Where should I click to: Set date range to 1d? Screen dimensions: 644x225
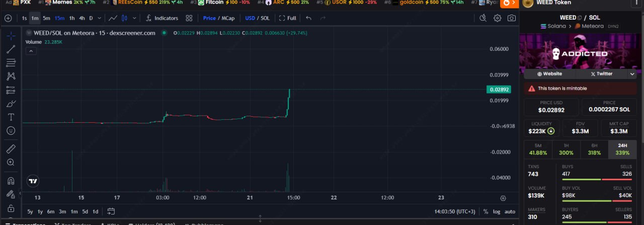point(95,211)
